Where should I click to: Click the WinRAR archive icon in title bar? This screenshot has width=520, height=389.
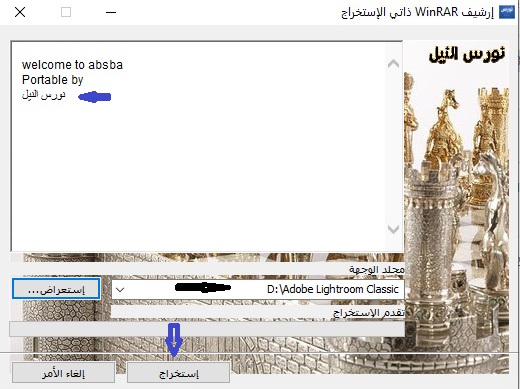point(507,12)
